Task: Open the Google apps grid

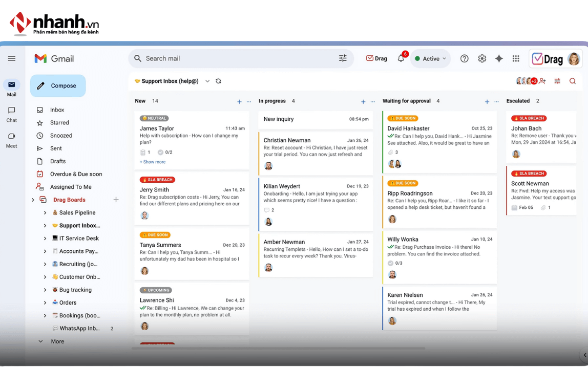Action: (x=516, y=58)
